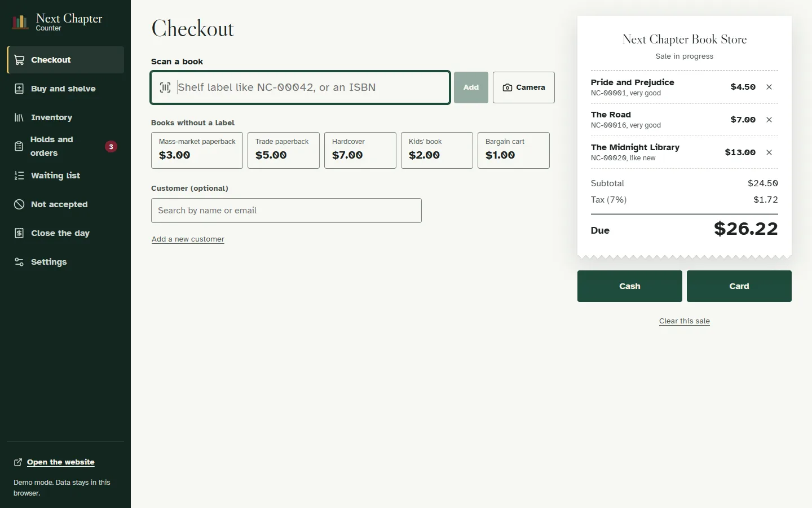Add a Mass-market paperback for $3.00

[197, 150]
